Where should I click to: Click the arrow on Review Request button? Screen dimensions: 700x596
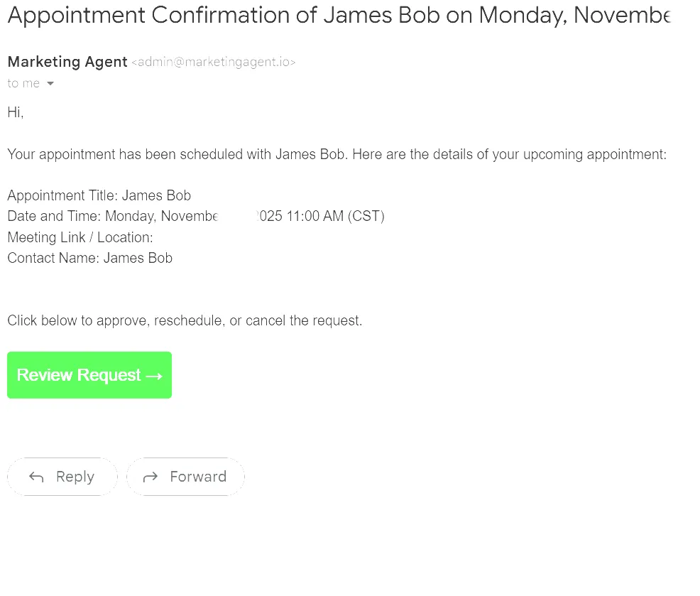pos(154,376)
